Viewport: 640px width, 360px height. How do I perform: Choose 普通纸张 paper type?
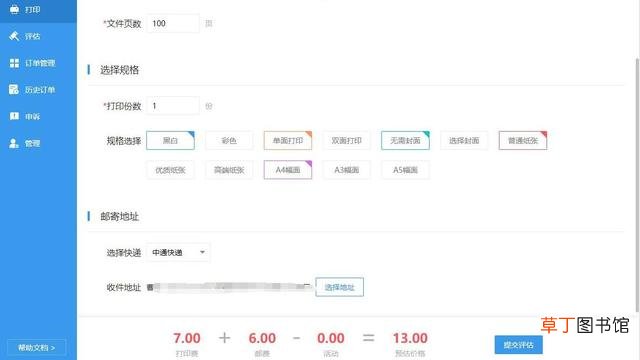523,140
